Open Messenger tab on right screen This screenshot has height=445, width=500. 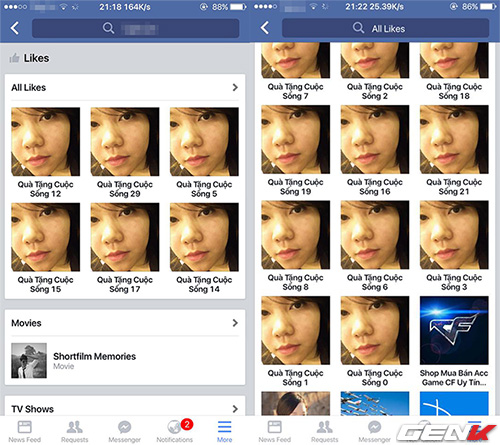pyautogui.click(x=375, y=431)
